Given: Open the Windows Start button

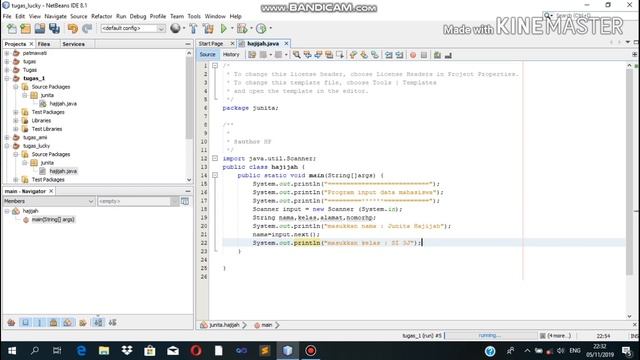Looking at the screenshot, I should pos(12,351).
